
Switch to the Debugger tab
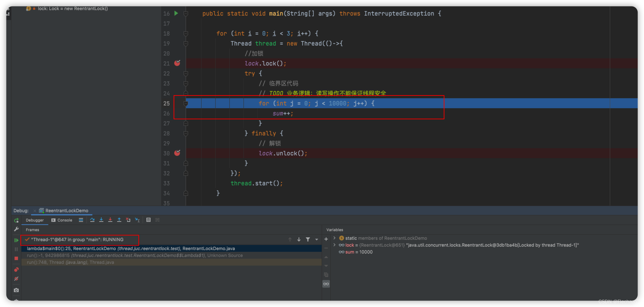[35, 220]
